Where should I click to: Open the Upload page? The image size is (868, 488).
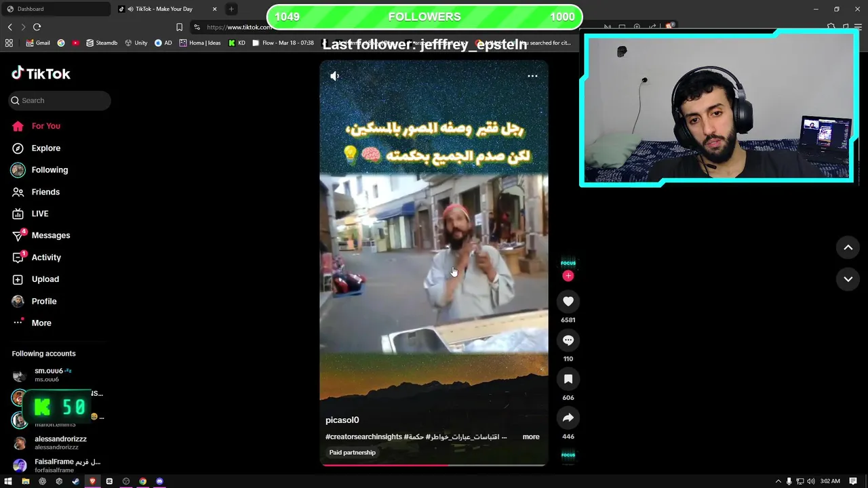36,279
